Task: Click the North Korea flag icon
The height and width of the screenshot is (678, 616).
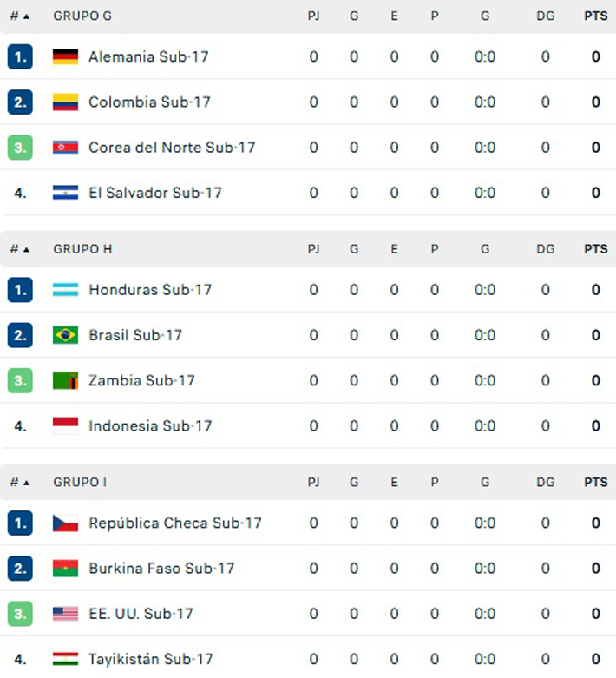Action: (x=65, y=148)
